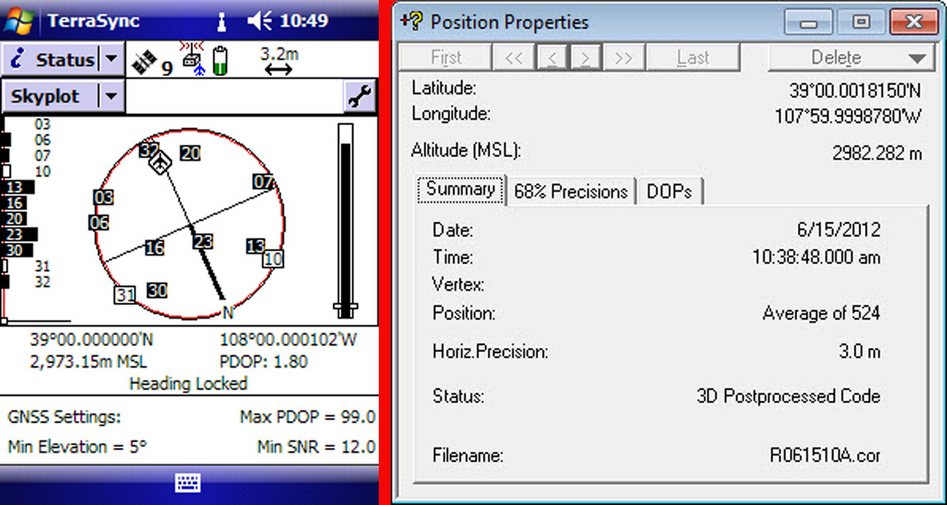Click the SNR bar for satellite 30
Image resolution: width=947 pixels, height=505 pixels.
(x=17, y=250)
